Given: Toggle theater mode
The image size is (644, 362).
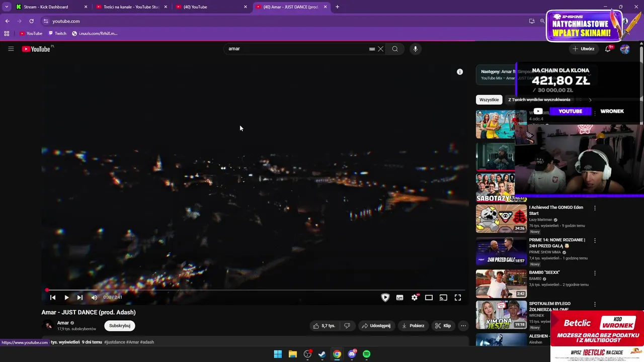Looking at the screenshot, I should (x=429, y=298).
